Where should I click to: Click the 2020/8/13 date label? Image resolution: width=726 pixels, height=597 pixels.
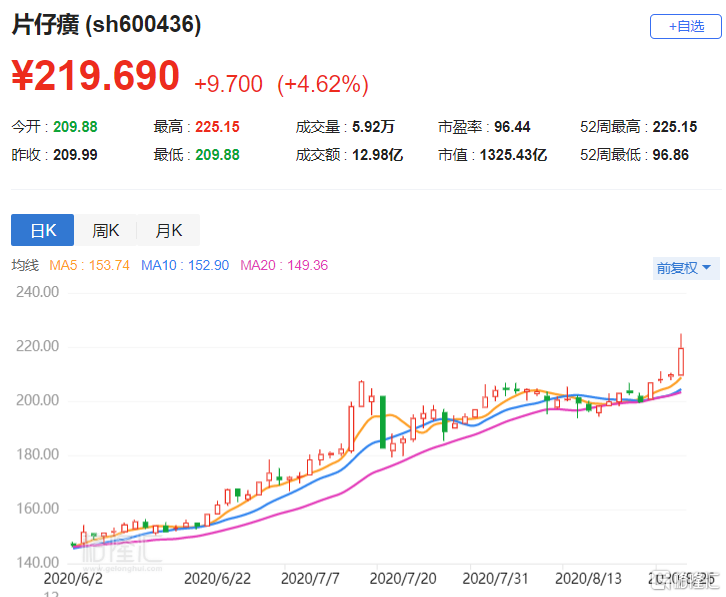588,579
